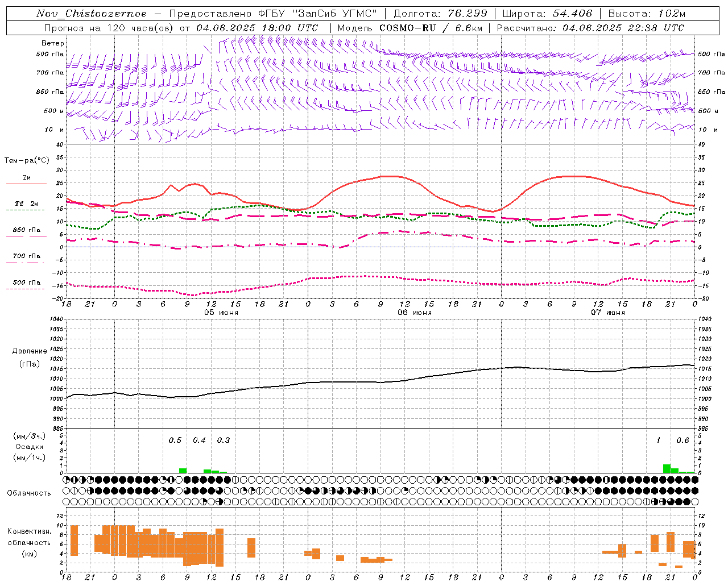Image resolution: width=728 pixels, height=582 pixels.
Task: Select the '06 июня' date label
Action: click(x=415, y=313)
